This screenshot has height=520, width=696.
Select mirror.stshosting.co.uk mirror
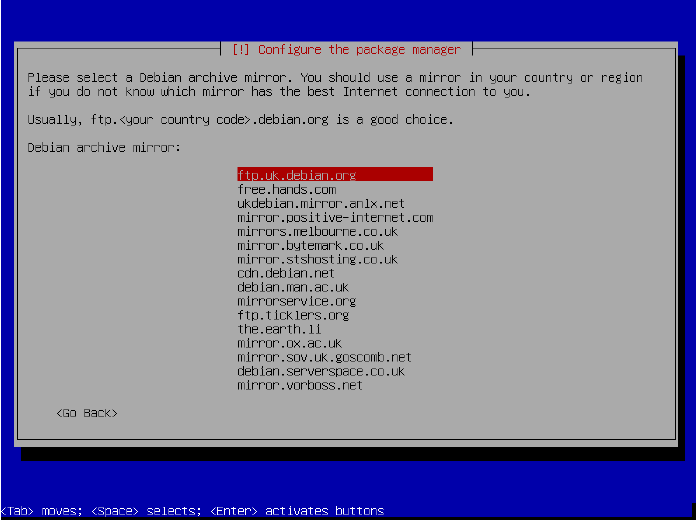click(x=317, y=259)
